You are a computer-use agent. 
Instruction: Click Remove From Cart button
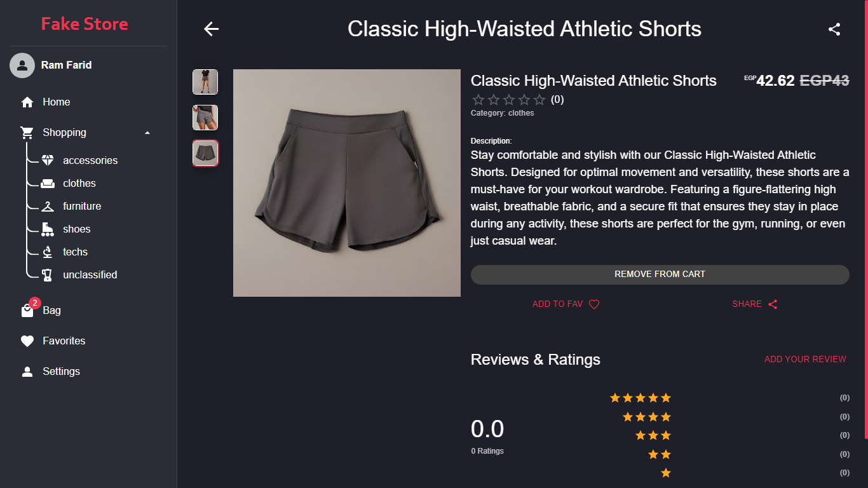(660, 274)
